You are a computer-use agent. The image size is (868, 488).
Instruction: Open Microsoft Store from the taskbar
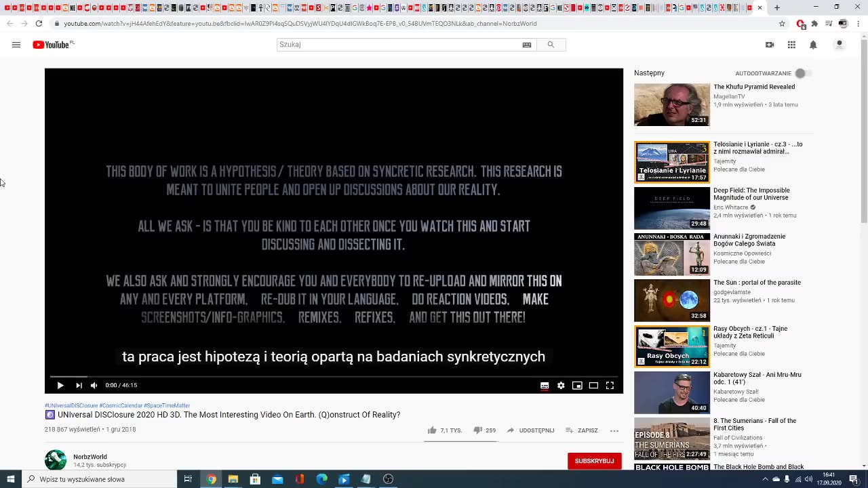255,479
